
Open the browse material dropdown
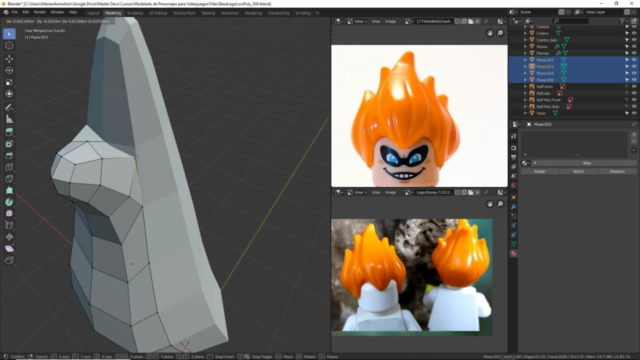[x=526, y=163]
